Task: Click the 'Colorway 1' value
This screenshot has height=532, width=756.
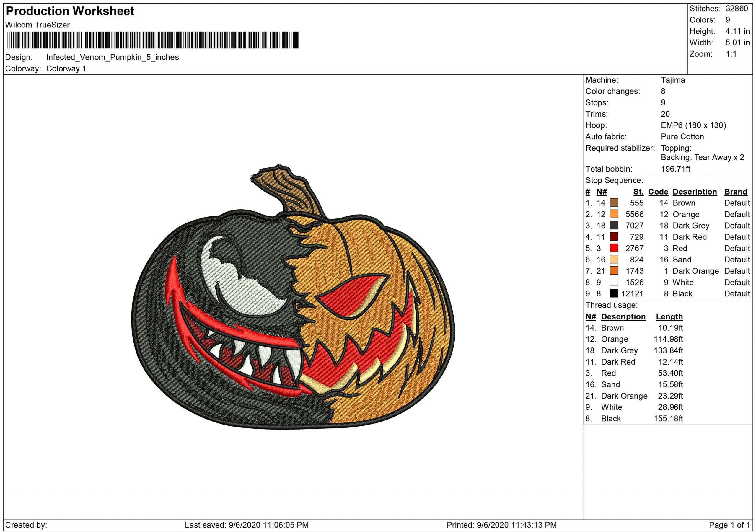Action: (x=66, y=68)
